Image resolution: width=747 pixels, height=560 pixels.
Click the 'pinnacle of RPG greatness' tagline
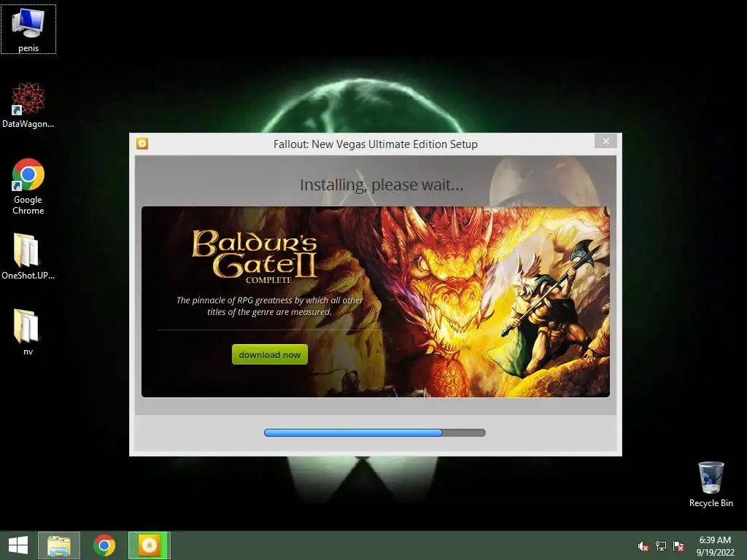coord(269,306)
